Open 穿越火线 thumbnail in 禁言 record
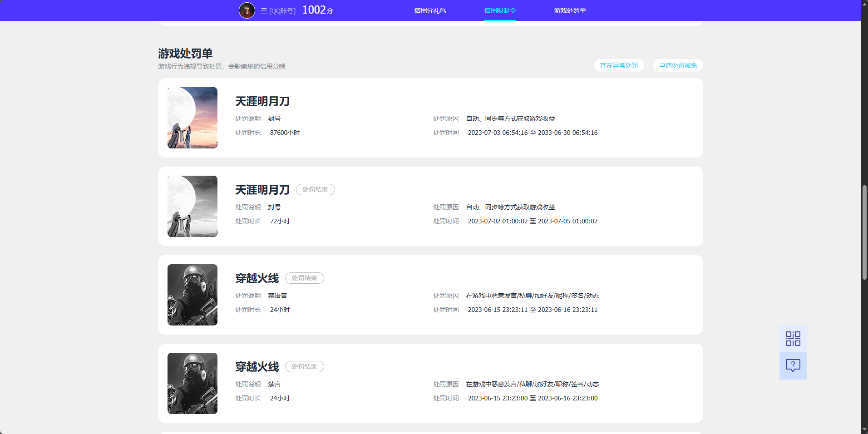Viewport: 868px width, 434px height. tap(192, 383)
